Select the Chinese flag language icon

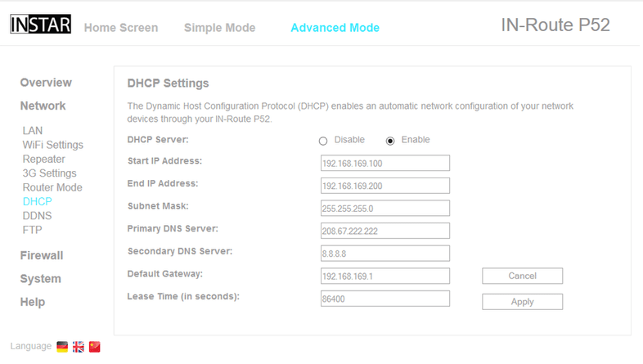tap(95, 347)
